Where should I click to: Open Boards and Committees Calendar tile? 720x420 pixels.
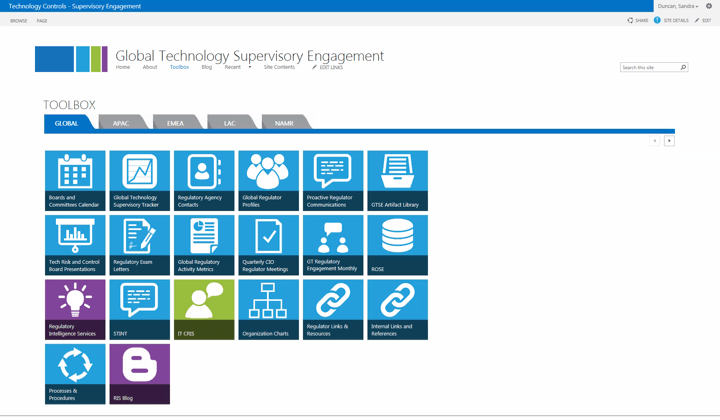click(75, 180)
